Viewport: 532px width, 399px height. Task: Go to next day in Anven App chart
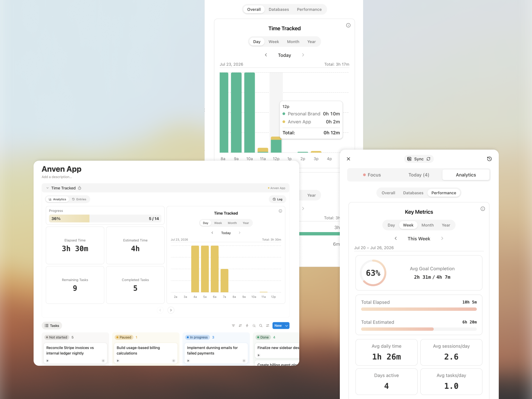(239, 233)
